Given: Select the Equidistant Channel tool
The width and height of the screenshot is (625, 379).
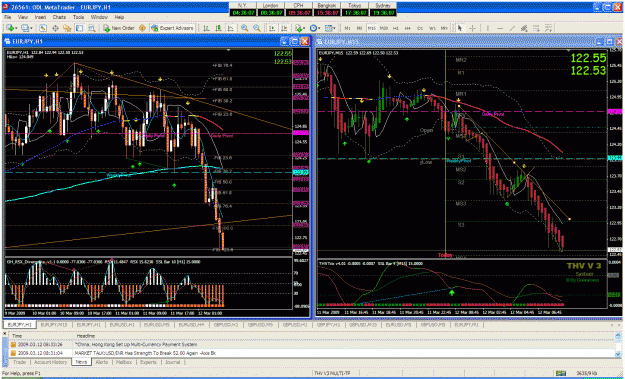Looking at the screenshot, I should pyautogui.click(x=524, y=28).
